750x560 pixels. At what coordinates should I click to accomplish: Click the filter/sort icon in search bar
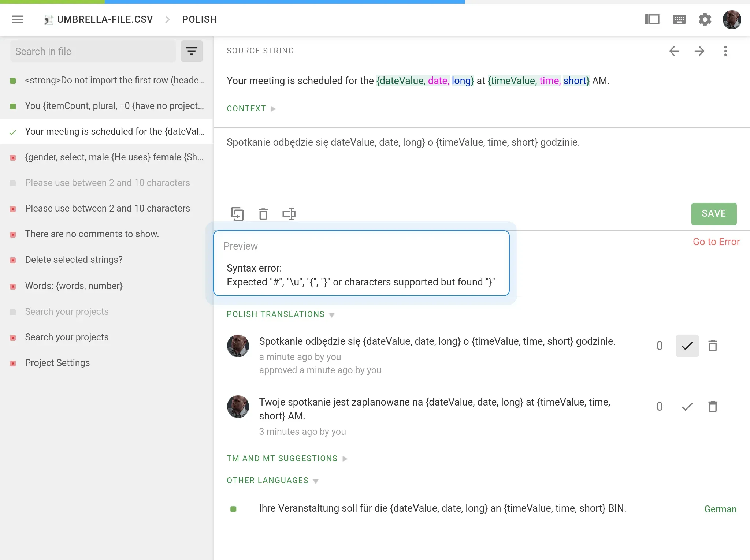192,51
